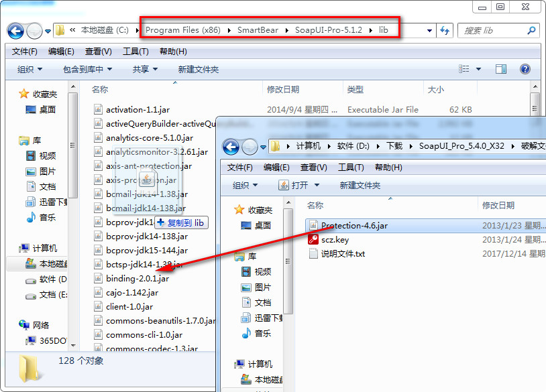546x392 pixels.
Task: Select client-1.0.jar file
Action: click(129, 306)
